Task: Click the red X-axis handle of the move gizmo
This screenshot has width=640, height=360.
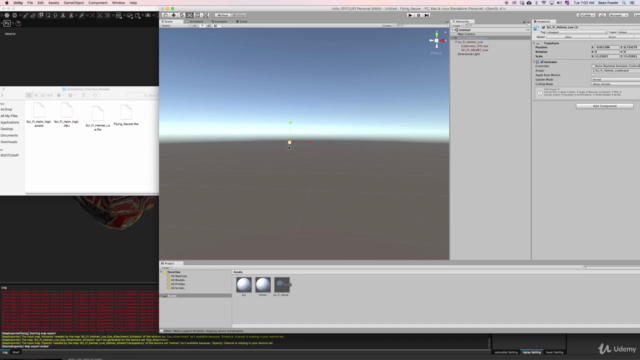Action: (x=310, y=142)
